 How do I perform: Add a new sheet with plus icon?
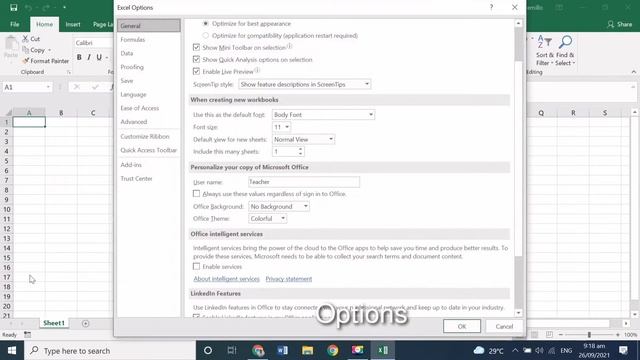85,323
